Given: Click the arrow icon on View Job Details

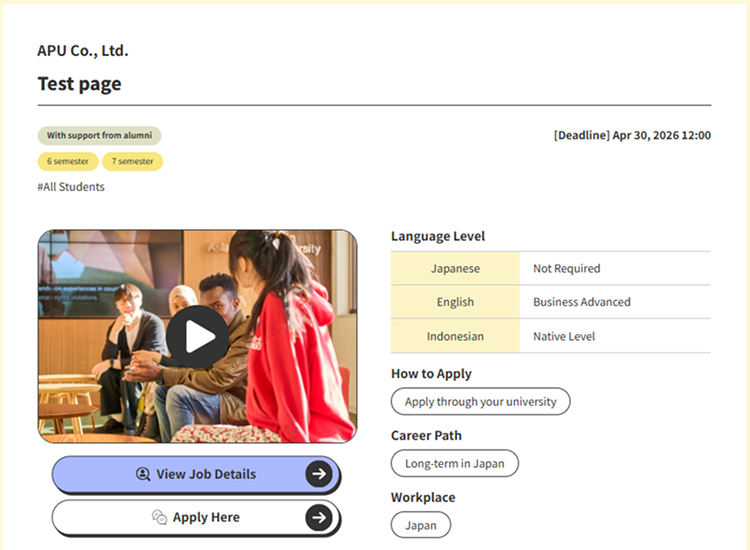Looking at the screenshot, I should pos(319,474).
